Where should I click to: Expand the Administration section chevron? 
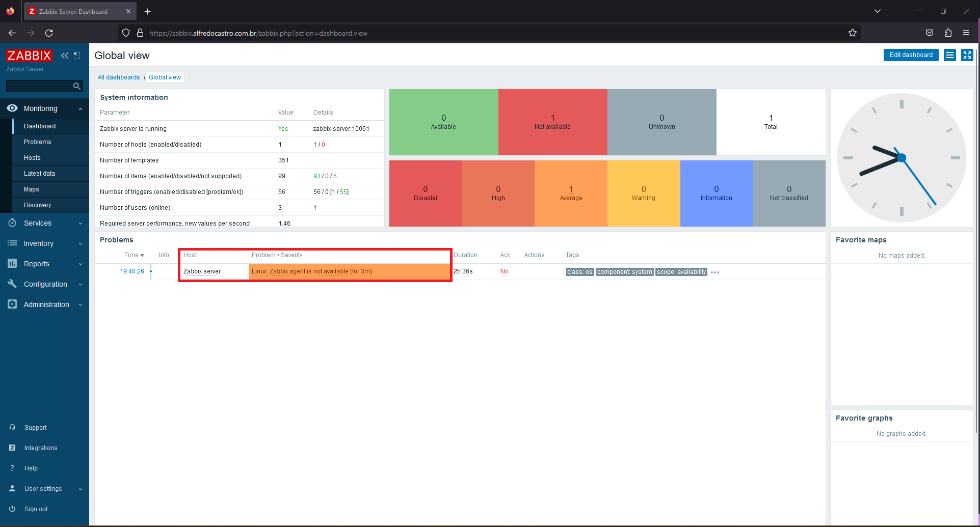pos(81,304)
